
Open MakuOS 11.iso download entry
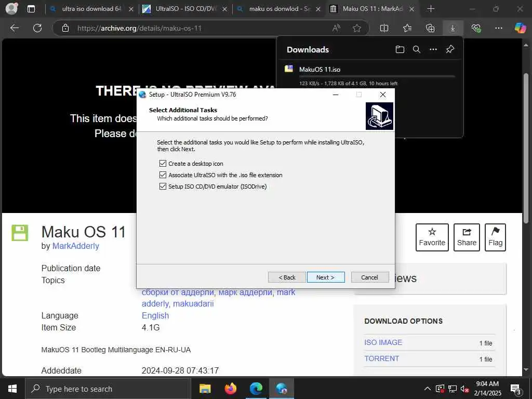pos(320,69)
